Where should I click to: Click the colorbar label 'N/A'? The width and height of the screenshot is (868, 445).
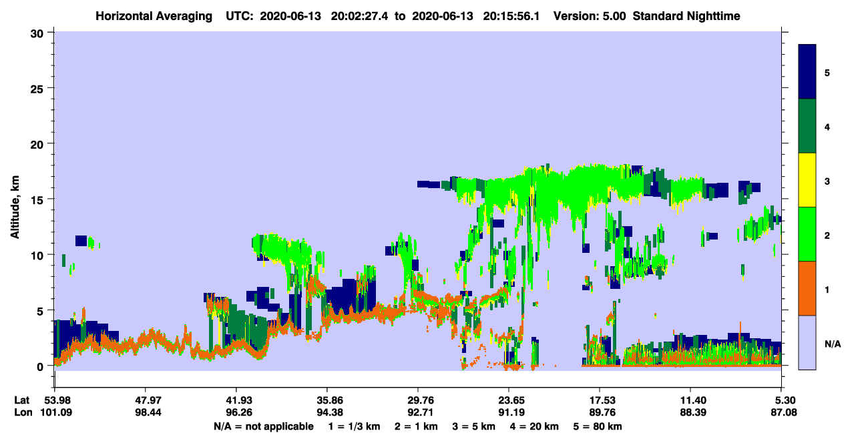[832, 344]
